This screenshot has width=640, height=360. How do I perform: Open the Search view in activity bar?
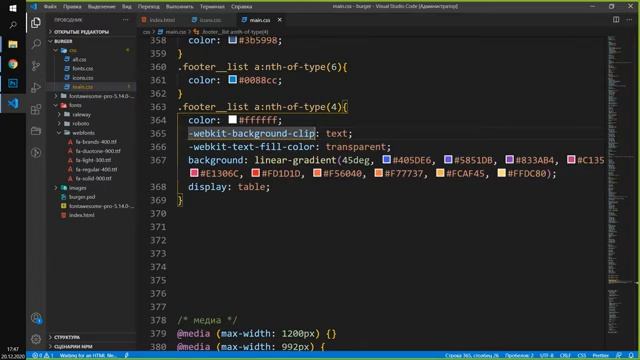click(36, 44)
